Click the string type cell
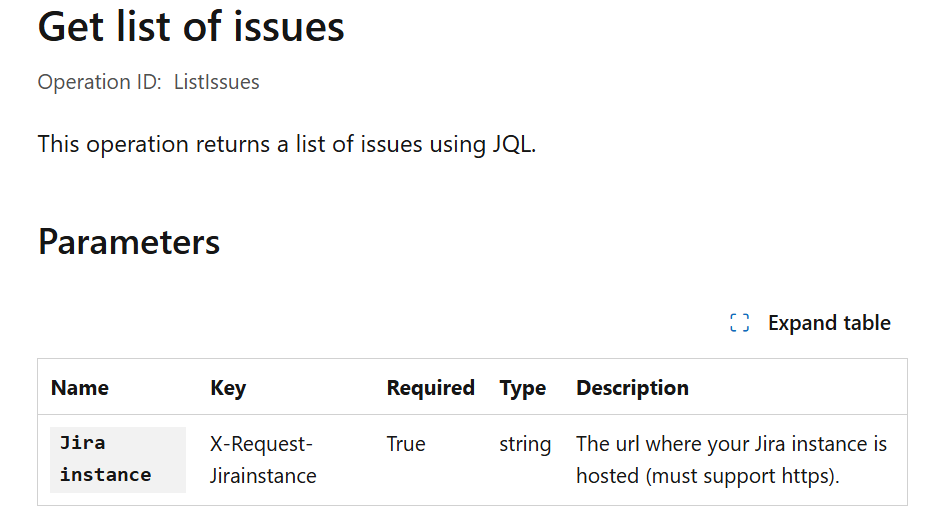950x516 pixels. pos(525,445)
